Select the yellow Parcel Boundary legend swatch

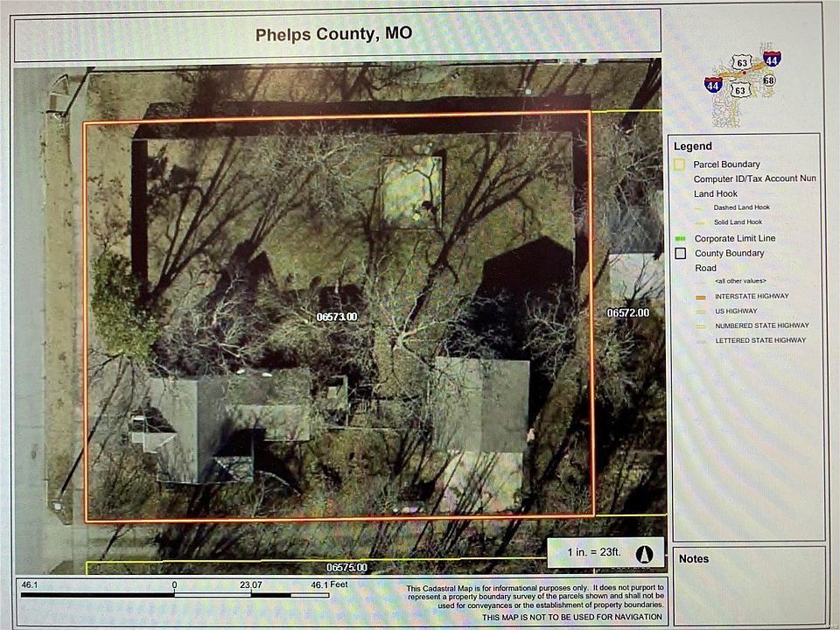(680, 164)
